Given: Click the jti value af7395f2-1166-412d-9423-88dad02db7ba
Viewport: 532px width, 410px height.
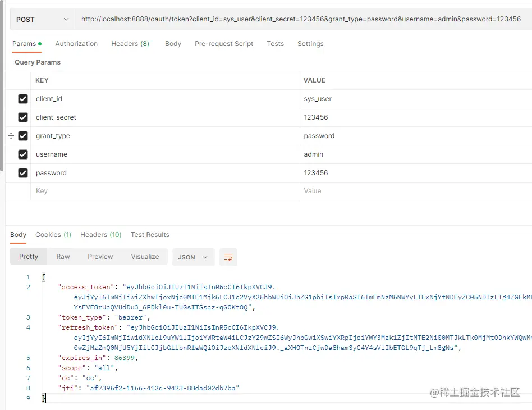Looking at the screenshot, I should [163, 388].
